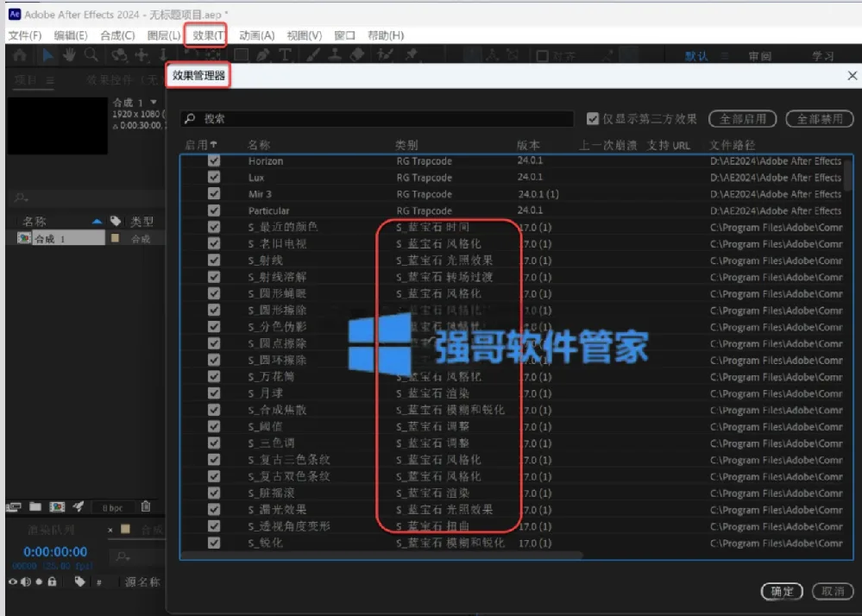
Task: Open the 合成 1 thumbnail dropdown arrow
Action: pyautogui.click(x=154, y=102)
